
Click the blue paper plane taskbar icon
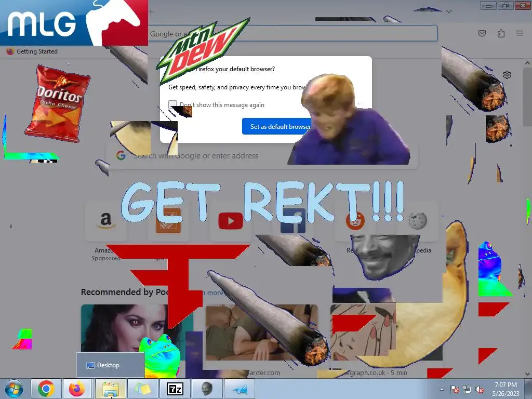click(240, 389)
